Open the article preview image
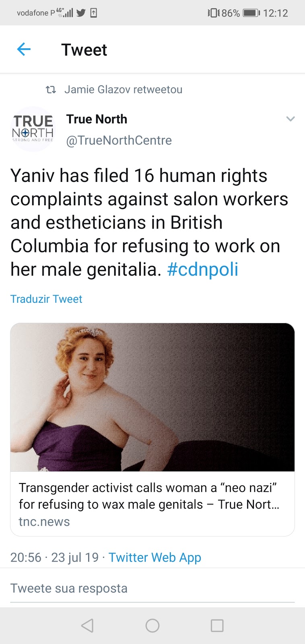This screenshot has width=305, height=644. point(152,397)
